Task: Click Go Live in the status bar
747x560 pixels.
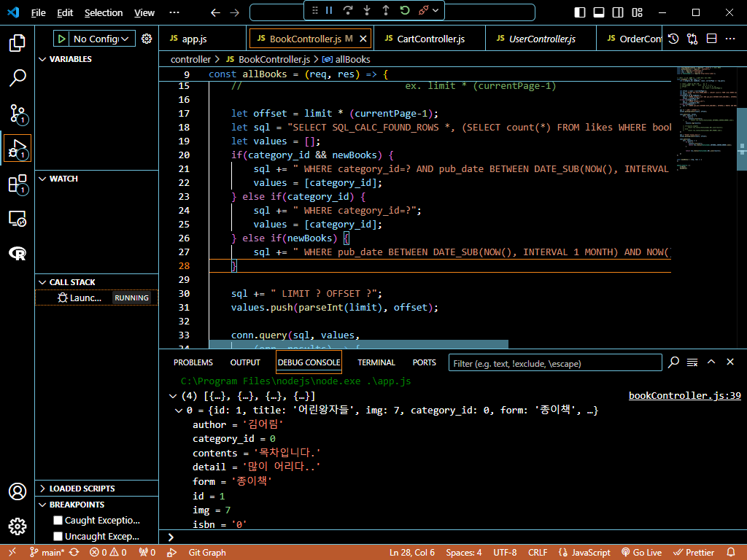Action: coord(642,553)
